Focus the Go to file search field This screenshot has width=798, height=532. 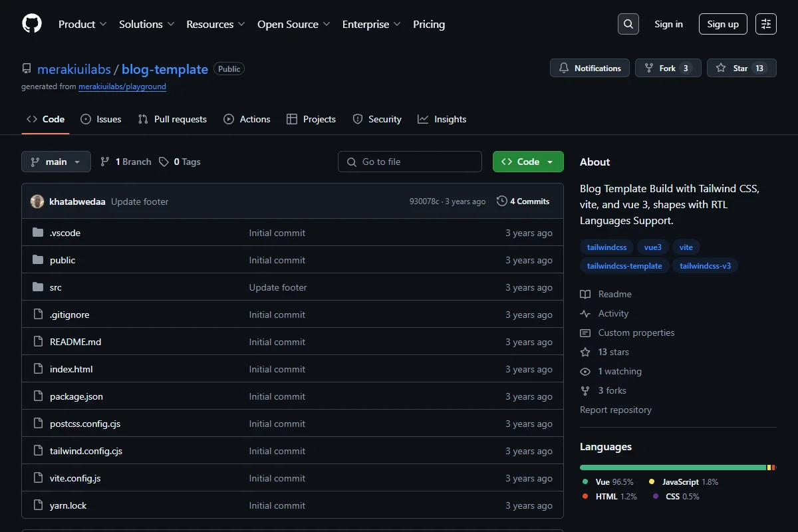410,162
